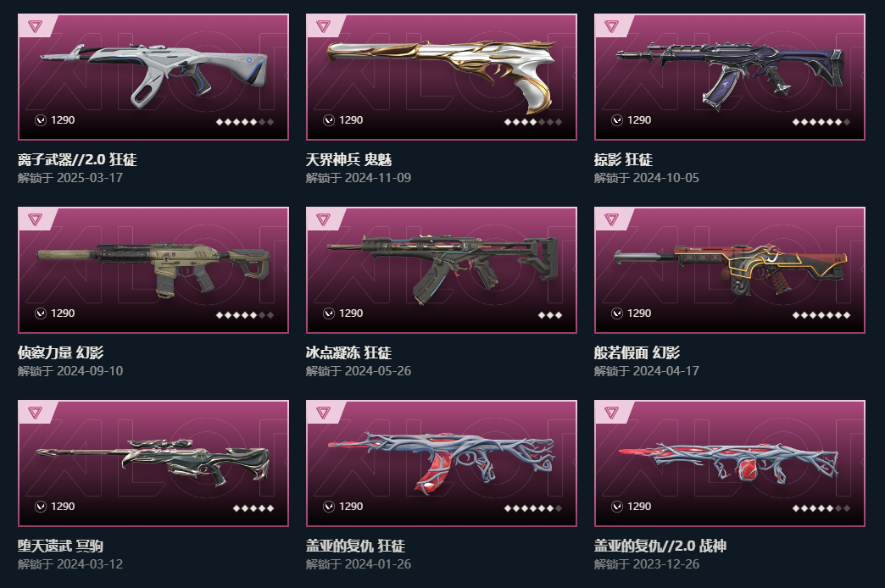Click the 1290 price on 天界神兵 鬼魅 card
Image resolution: width=885 pixels, height=588 pixels.
pyautogui.click(x=351, y=120)
